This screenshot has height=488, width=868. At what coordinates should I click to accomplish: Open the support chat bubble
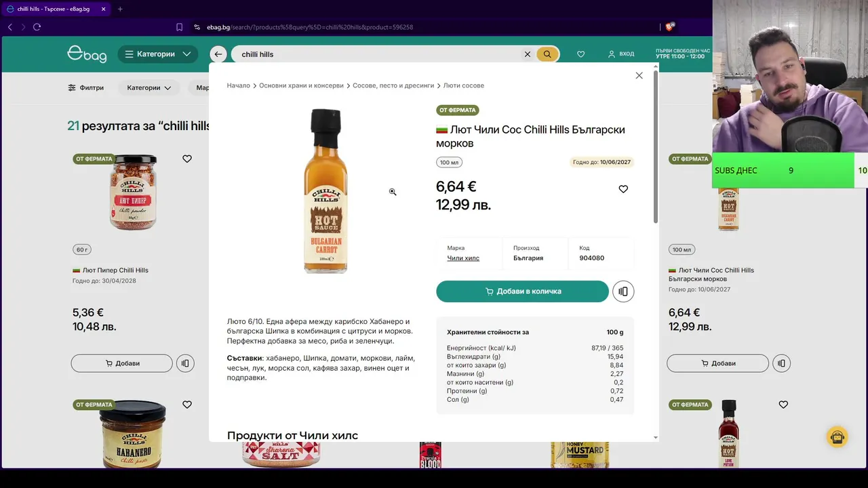pyautogui.click(x=837, y=436)
